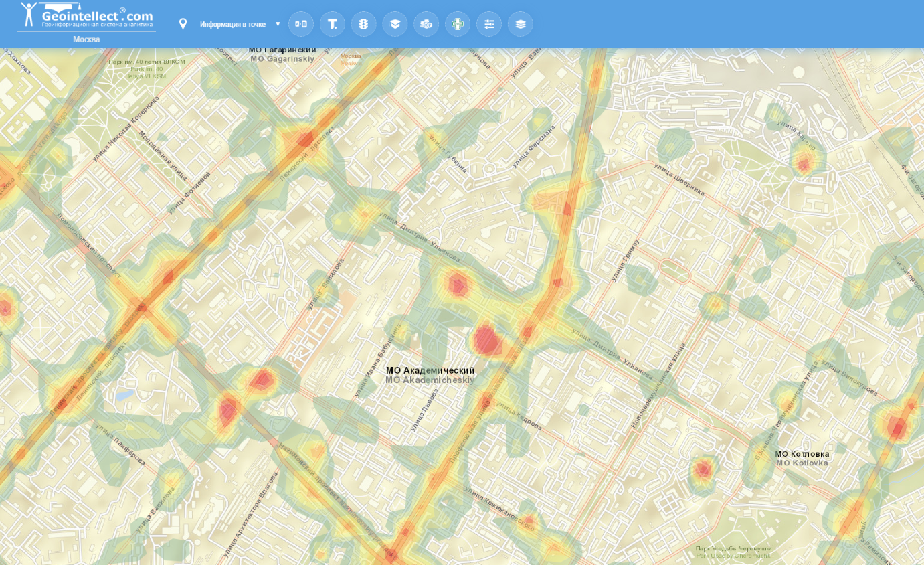Show pharmacies with green cross icon
924x565 pixels.
click(x=458, y=24)
